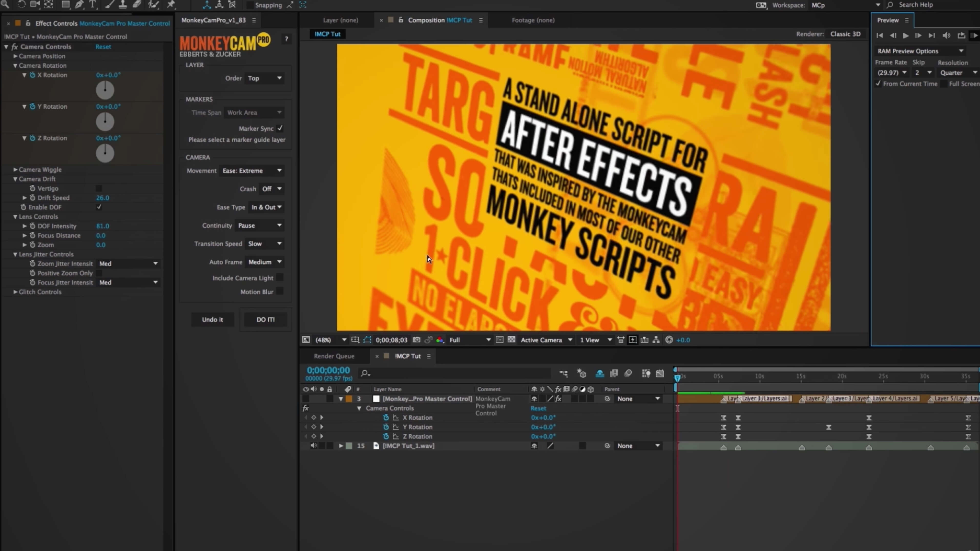This screenshot has width=980, height=551.
Task: Toggle loop option in Preview panel
Action: click(961, 35)
